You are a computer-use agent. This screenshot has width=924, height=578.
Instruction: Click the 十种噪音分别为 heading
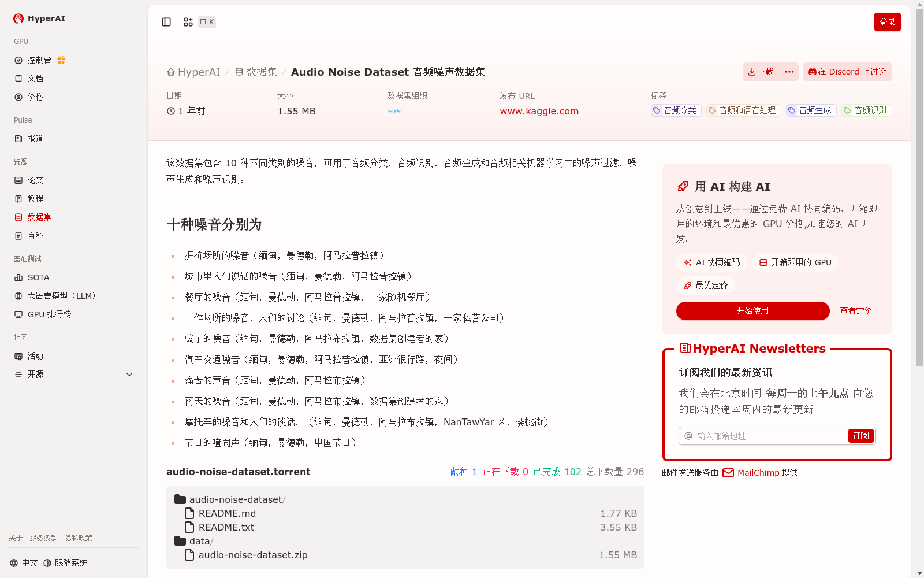point(214,225)
